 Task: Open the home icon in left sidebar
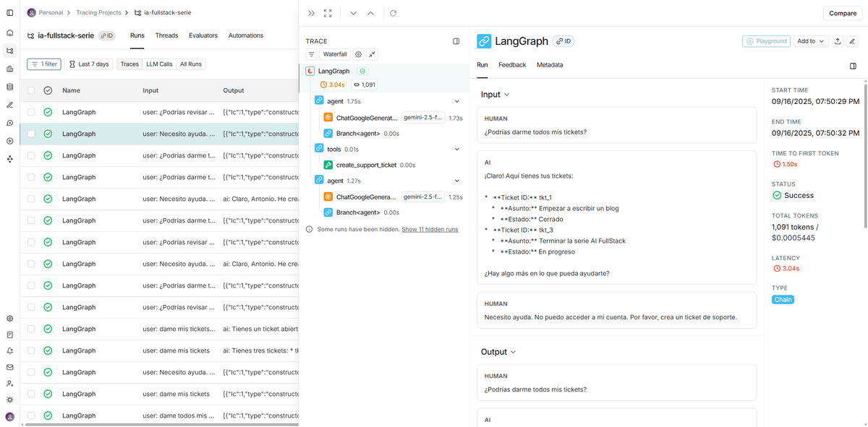[x=9, y=33]
